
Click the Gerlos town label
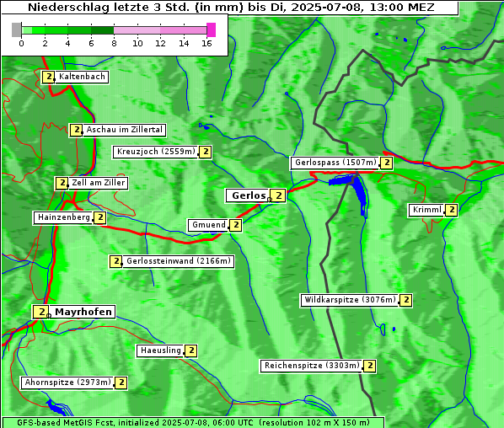248,195
